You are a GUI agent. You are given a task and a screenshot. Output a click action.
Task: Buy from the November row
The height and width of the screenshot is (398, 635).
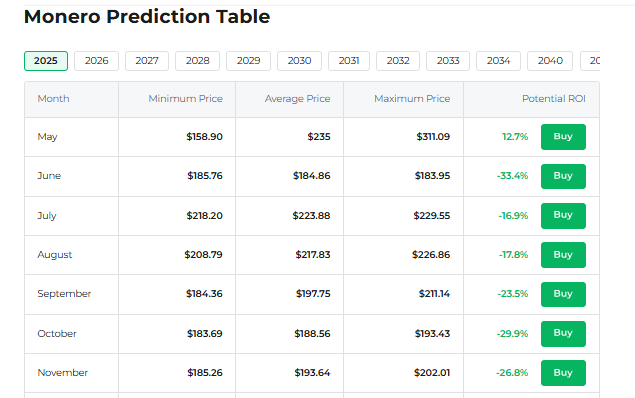563,372
